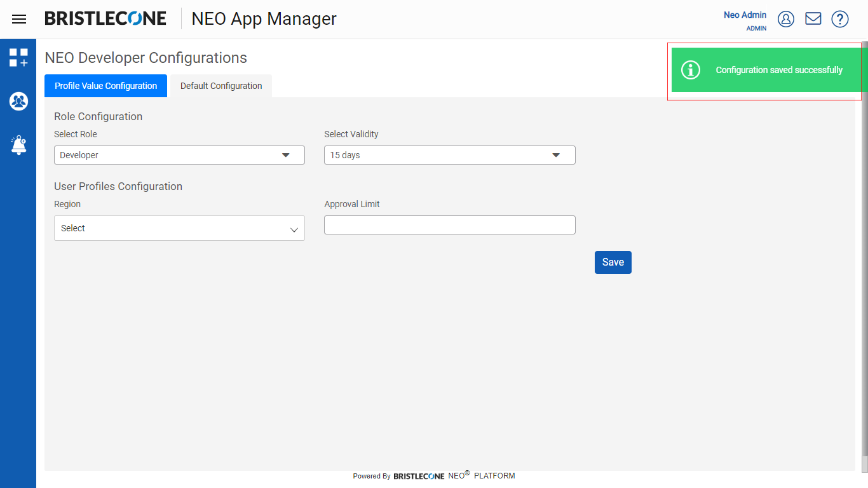Screen dimensions: 868x488
Task: Open the Select Role dropdown showing Developer
Action: [x=179, y=155]
